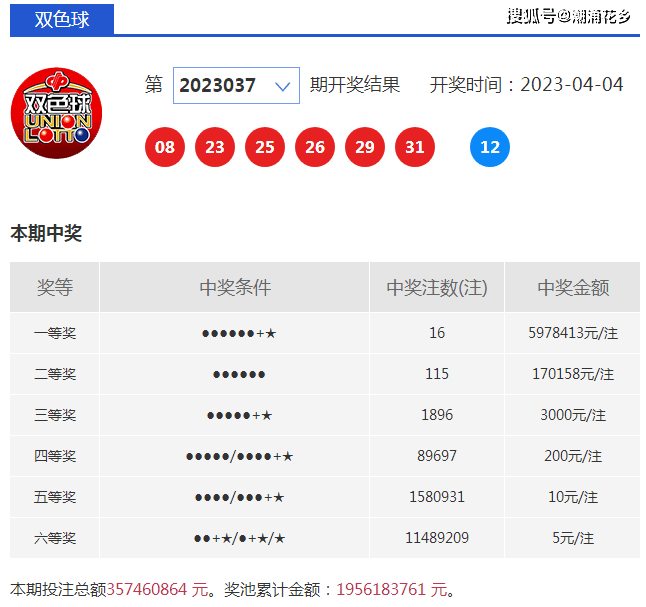Click the 本期中奖 heading
The width and height of the screenshot is (646, 607).
(46, 233)
